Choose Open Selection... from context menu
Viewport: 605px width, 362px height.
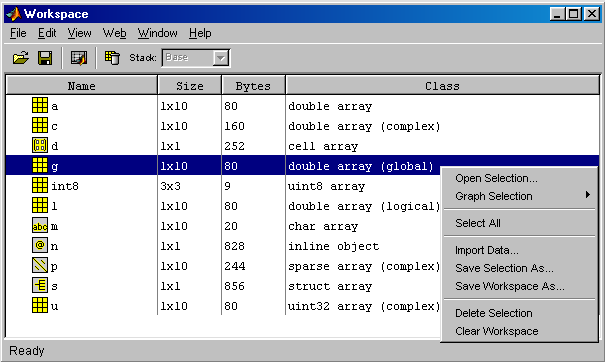(496, 178)
